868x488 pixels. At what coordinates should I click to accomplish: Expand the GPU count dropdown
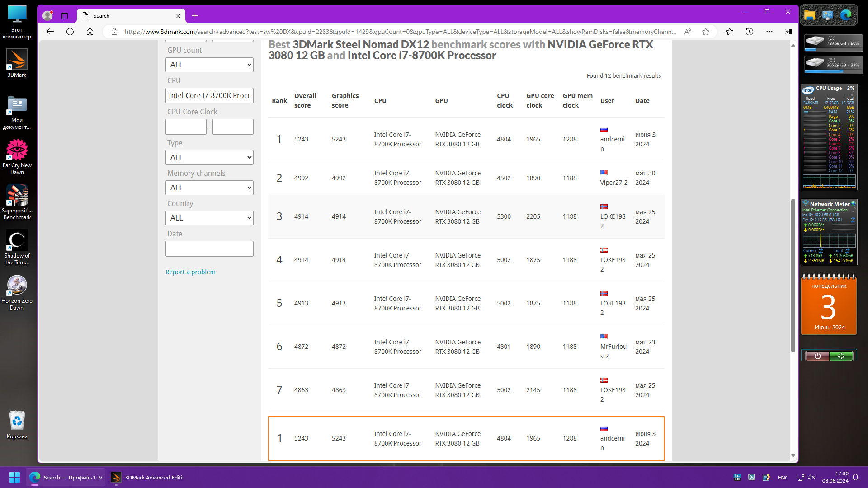point(209,65)
